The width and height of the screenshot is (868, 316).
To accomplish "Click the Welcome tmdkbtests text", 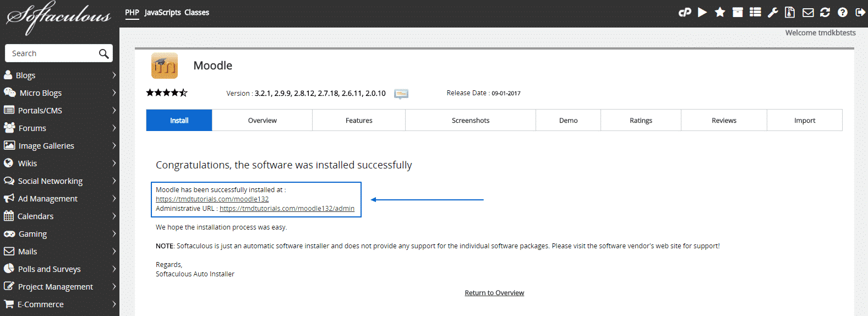I will pos(820,32).
